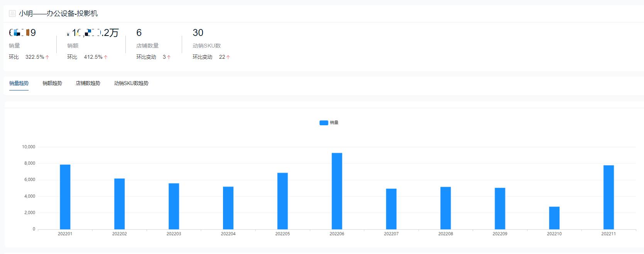Click the 202208 bar in chart
Image resolution: width=644 pixels, height=254 pixels.
(x=446, y=208)
